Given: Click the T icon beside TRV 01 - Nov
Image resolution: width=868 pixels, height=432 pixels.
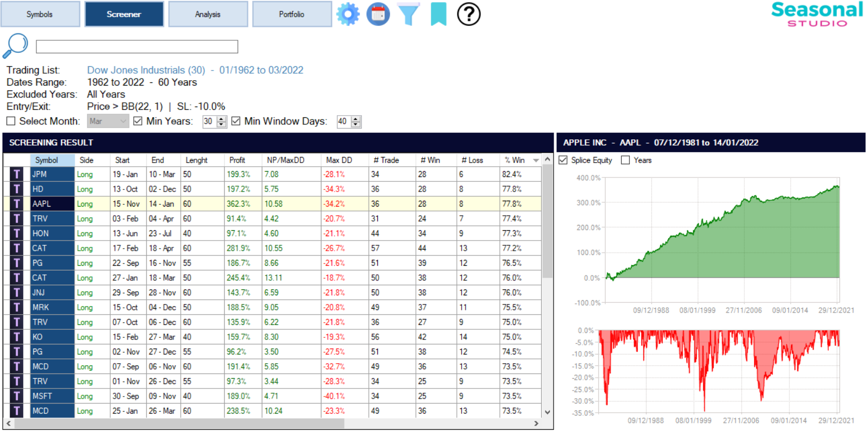Looking at the screenshot, I should (17, 381).
